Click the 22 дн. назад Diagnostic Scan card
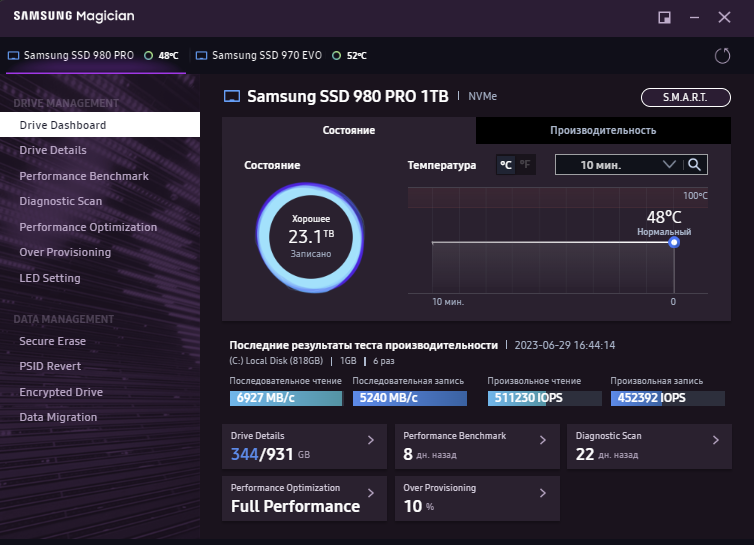The height and width of the screenshot is (545, 754). (x=649, y=446)
